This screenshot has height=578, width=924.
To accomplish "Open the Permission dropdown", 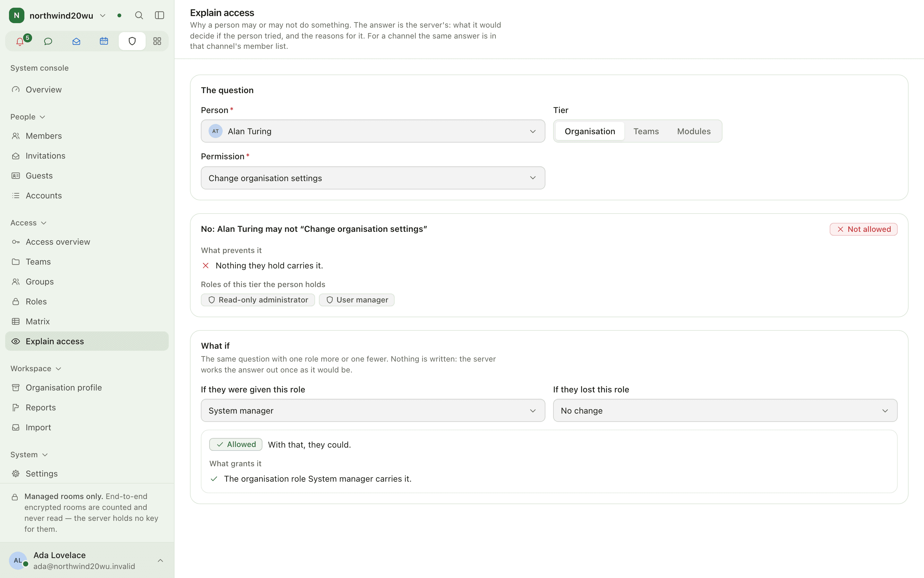I will coord(373,178).
